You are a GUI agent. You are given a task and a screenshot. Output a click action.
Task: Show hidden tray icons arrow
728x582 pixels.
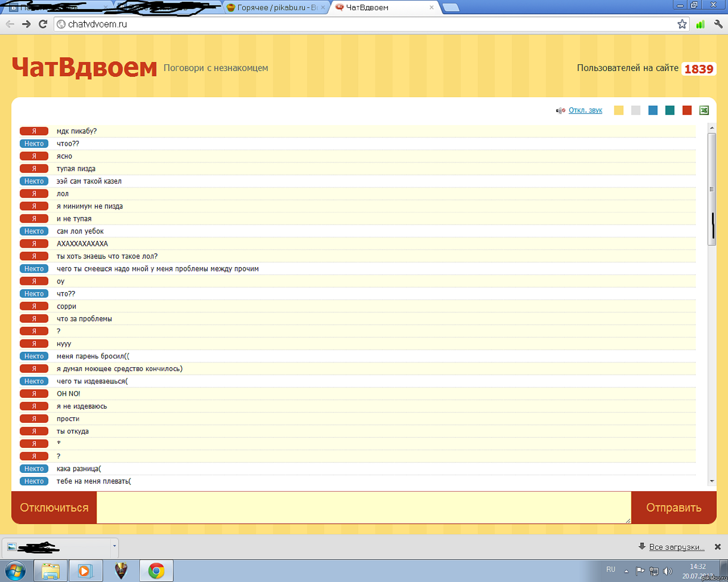tap(626, 571)
